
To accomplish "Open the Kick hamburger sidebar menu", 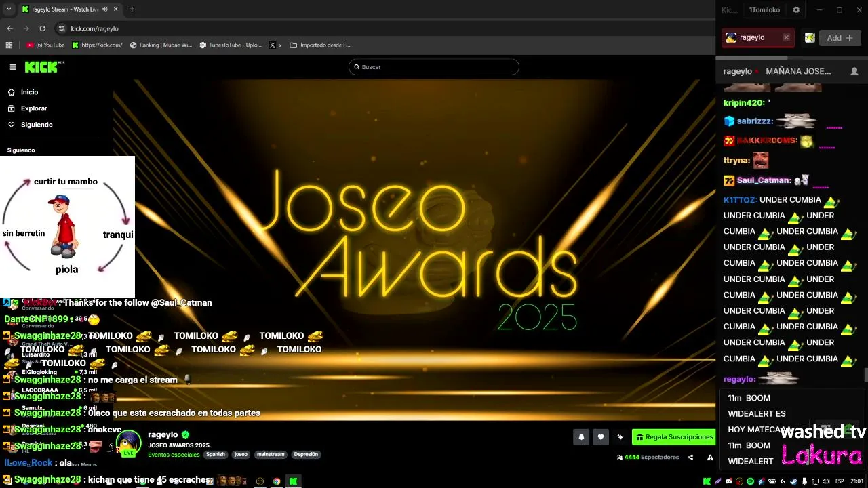I will coord(13,66).
